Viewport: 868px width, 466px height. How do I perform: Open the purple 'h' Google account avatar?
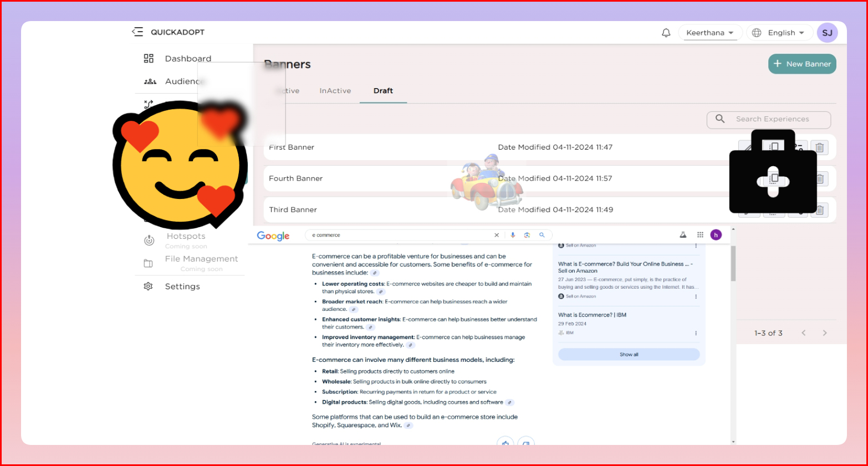pyautogui.click(x=716, y=235)
